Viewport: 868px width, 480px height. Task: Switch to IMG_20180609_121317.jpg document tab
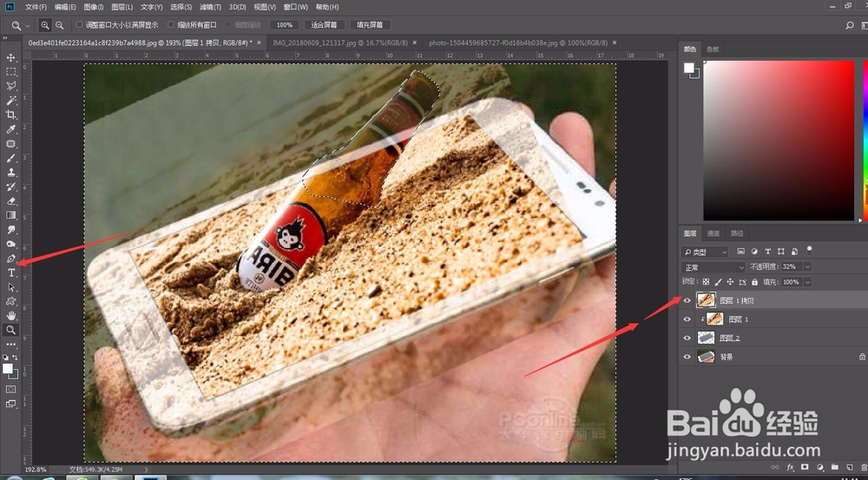click(340, 43)
